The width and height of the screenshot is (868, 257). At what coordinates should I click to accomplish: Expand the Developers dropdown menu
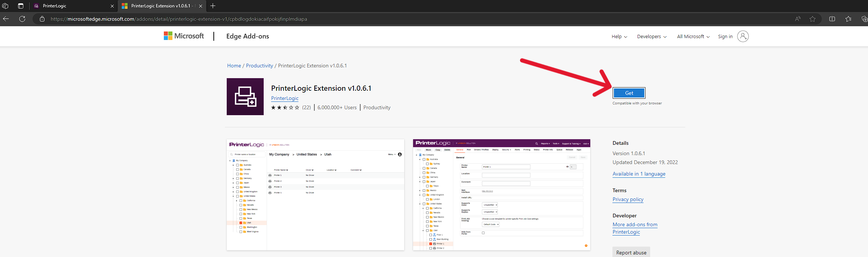coord(652,37)
